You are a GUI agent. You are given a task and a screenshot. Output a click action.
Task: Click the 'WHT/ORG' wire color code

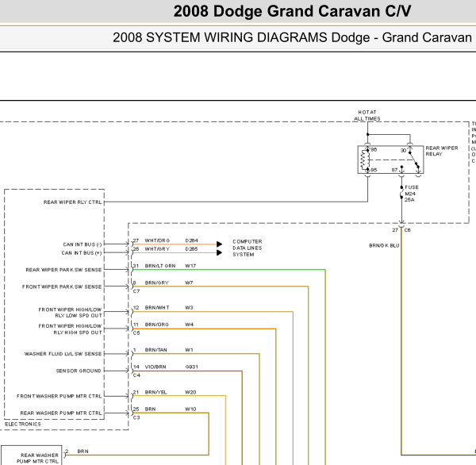click(x=157, y=240)
